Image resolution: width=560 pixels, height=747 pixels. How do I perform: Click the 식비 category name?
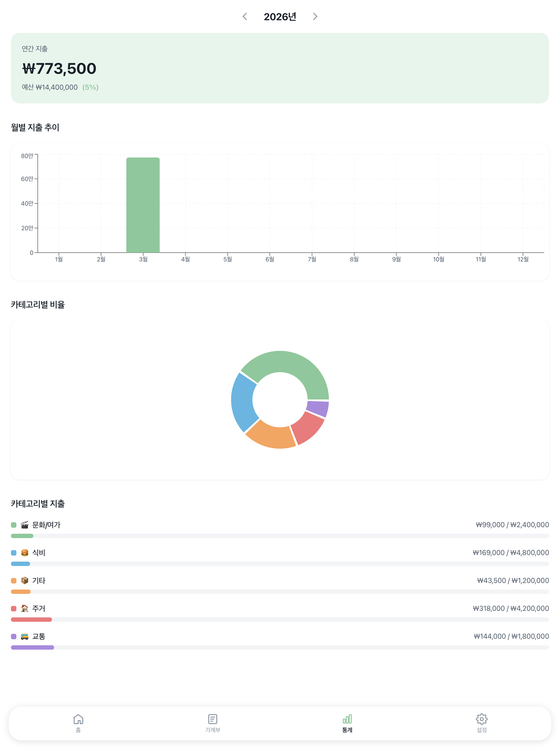(x=39, y=553)
